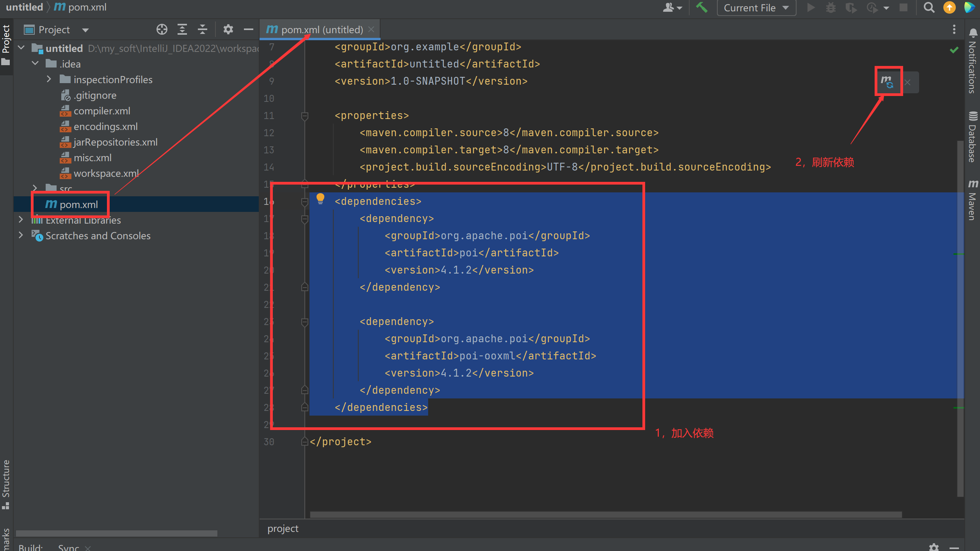Click the Collapse All icon in Project panel
The height and width of the screenshot is (551, 980).
pyautogui.click(x=202, y=30)
